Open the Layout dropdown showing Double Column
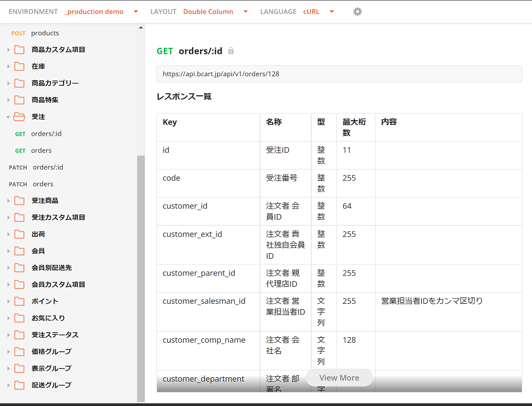This screenshot has width=532, height=406. tap(216, 12)
